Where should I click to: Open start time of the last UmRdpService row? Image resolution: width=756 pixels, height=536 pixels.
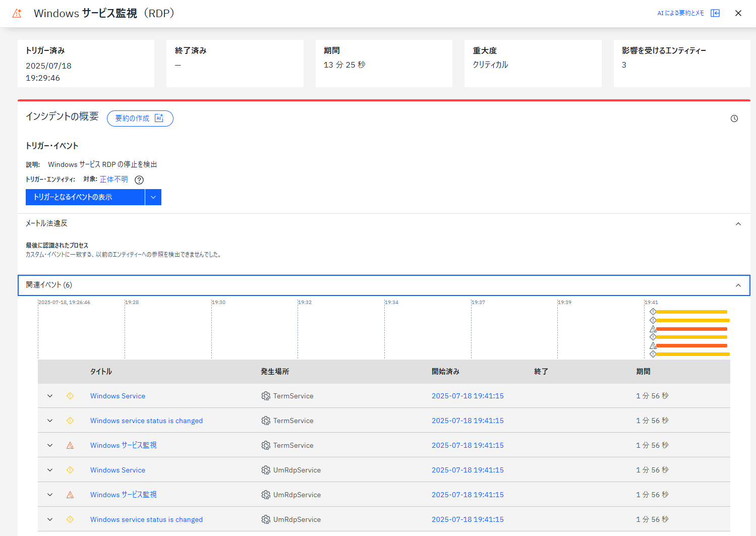tap(468, 519)
